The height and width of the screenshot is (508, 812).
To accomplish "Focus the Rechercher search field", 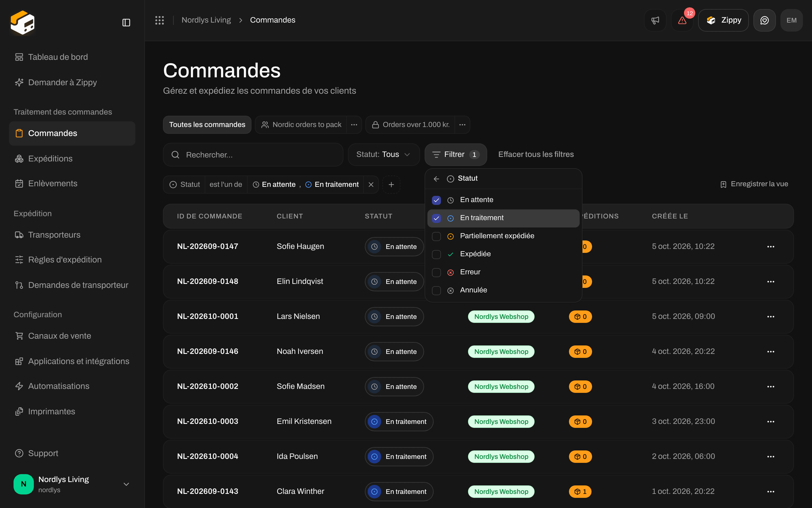I will (x=253, y=155).
